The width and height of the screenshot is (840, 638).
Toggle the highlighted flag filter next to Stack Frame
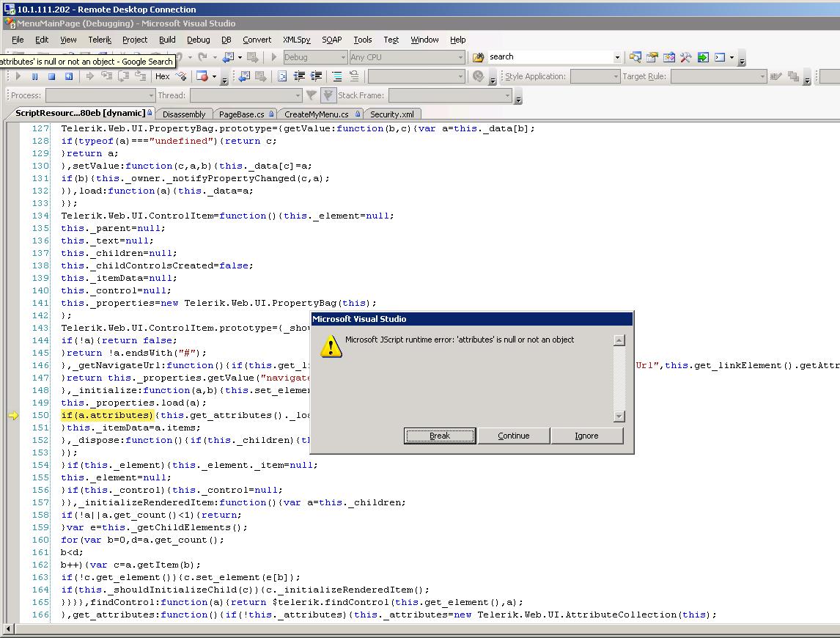[328, 95]
